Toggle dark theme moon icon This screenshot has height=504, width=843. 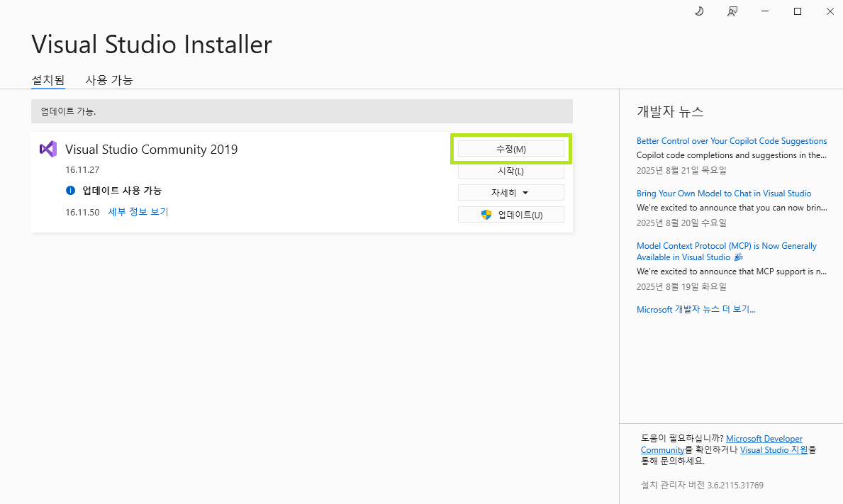coord(699,11)
